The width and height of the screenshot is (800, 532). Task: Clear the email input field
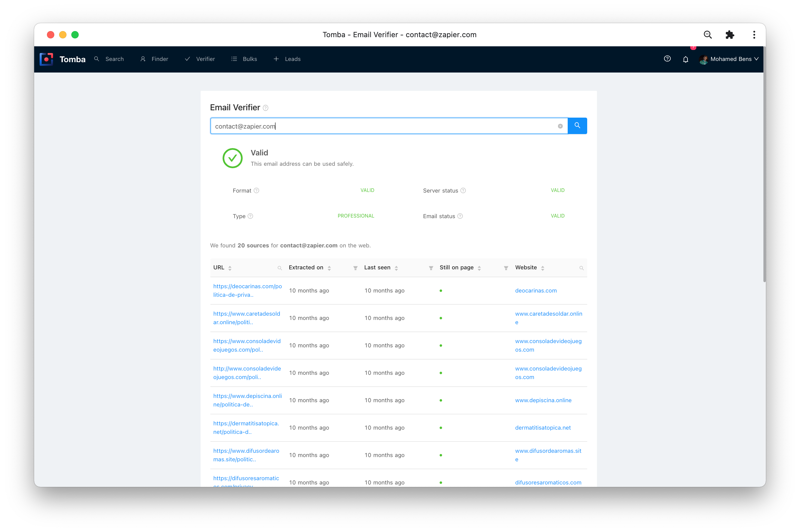click(560, 125)
